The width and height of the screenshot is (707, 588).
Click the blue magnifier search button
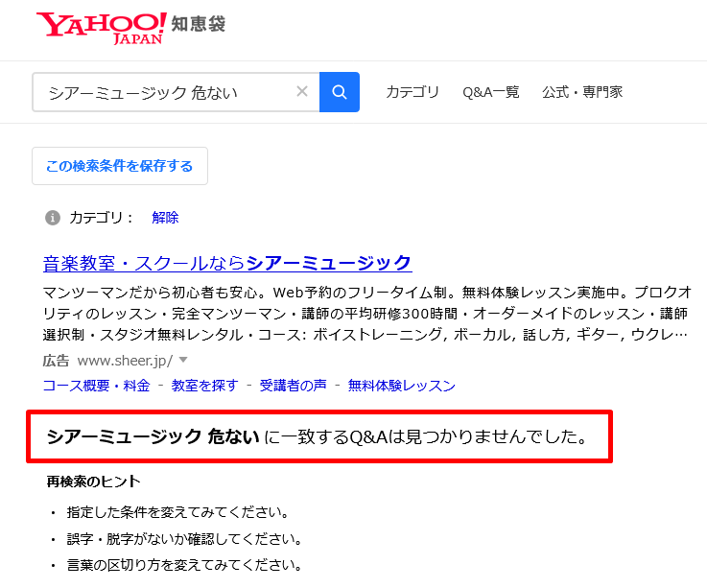pos(339,92)
